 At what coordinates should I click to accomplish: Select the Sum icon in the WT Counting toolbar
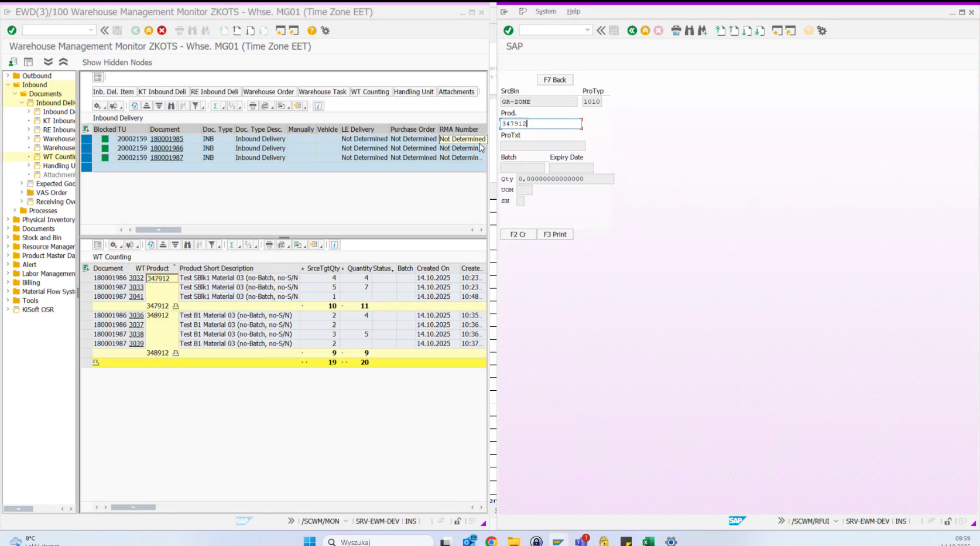pyautogui.click(x=232, y=245)
